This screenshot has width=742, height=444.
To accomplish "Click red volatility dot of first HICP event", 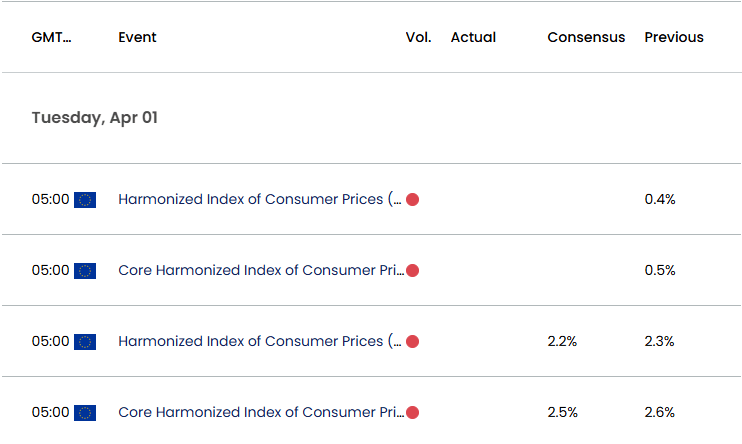I will click(x=413, y=200).
